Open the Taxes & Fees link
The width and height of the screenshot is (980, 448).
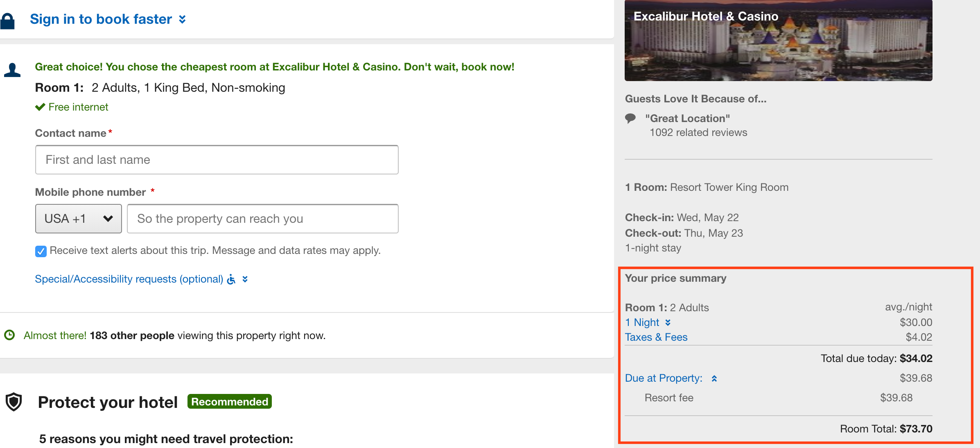[656, 337]
